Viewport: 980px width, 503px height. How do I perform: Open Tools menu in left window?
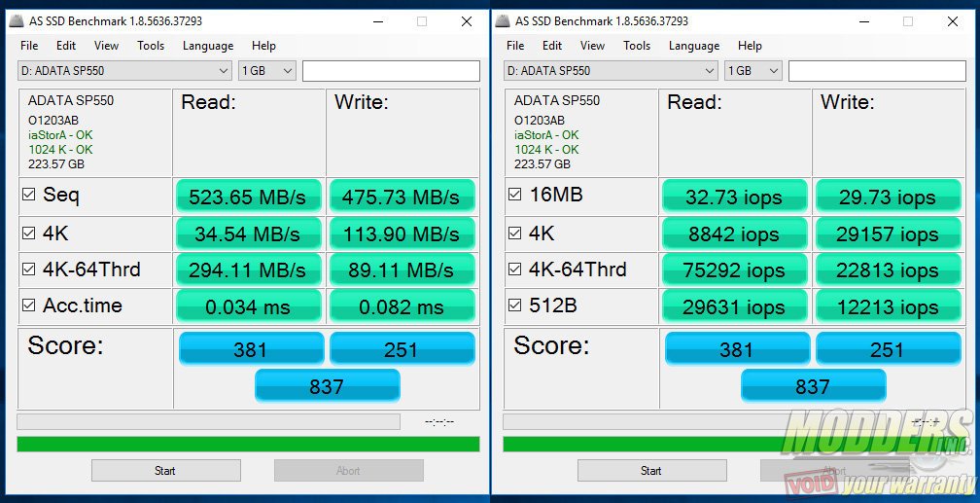(x=151, y=46)
